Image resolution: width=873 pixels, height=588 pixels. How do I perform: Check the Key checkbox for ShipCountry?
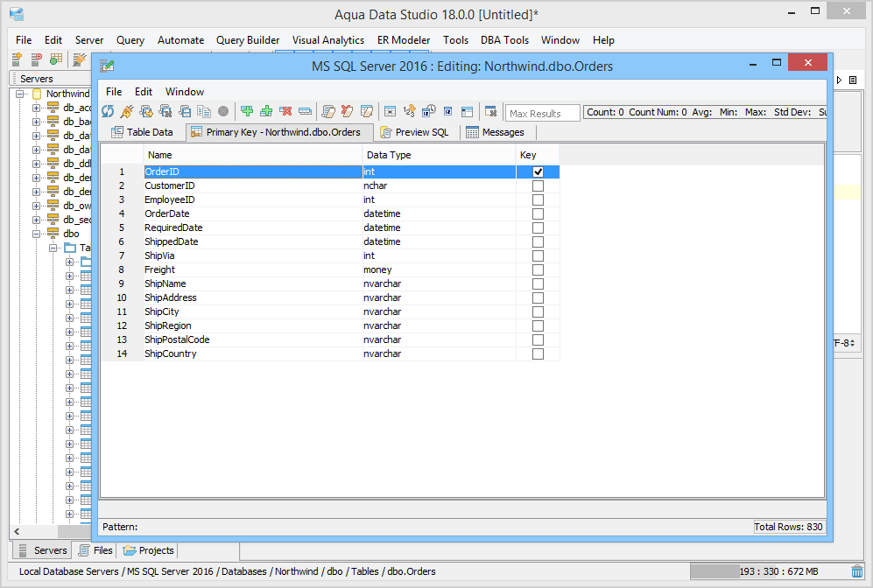point(538,353)
